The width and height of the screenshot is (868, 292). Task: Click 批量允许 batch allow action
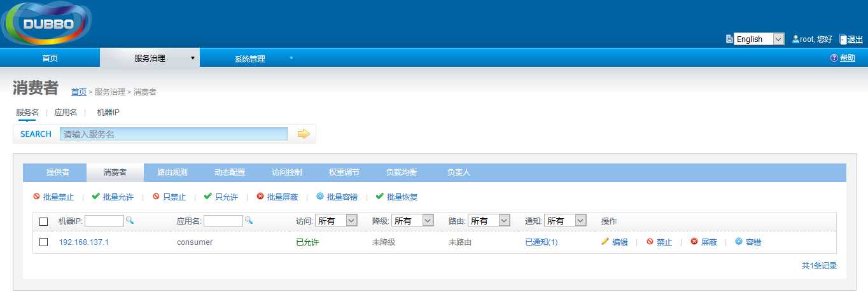click(x=113, y=197)
